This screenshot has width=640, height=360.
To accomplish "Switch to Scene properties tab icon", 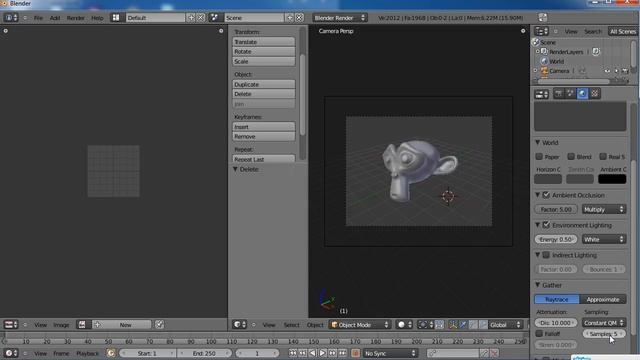I will [x=570, y=94].
